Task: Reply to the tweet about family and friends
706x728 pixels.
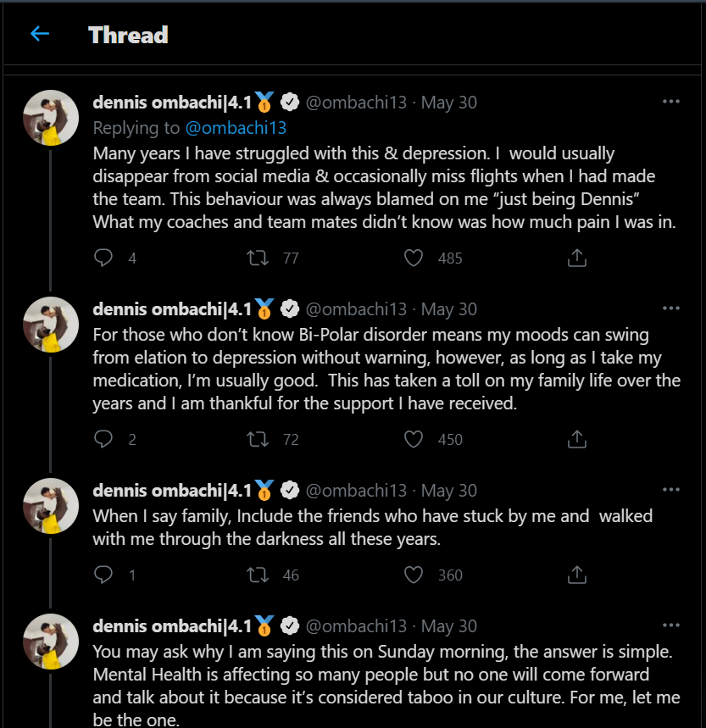Action: point(103,575)
